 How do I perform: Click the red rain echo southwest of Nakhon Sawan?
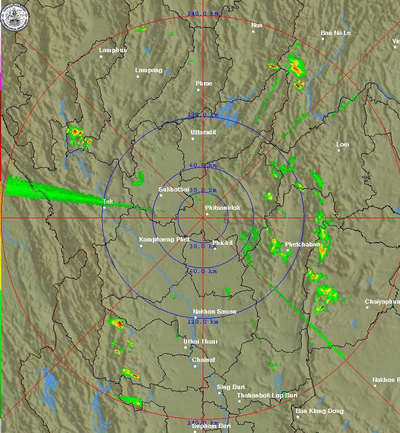coord(117,323)
